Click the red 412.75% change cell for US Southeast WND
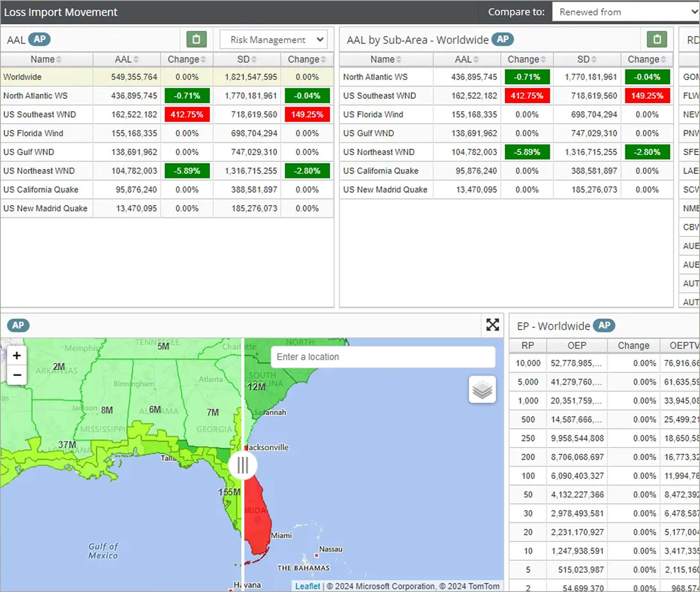The height and width of the screenshot is (592, 700). 187,115
